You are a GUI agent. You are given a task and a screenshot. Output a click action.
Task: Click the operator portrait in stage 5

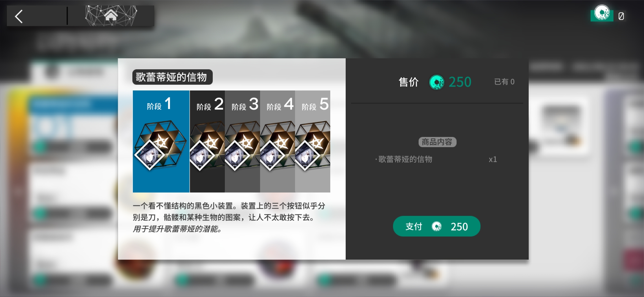[x=304, y=156]
